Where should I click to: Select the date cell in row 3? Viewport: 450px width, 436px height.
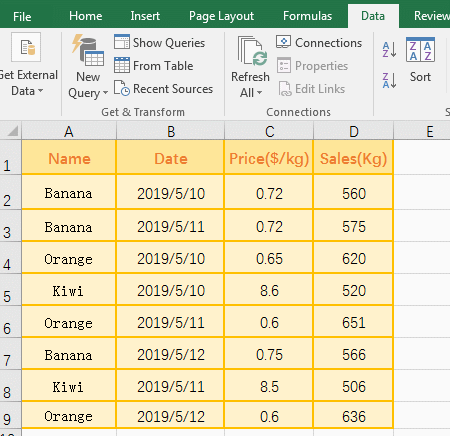point(171,226)
